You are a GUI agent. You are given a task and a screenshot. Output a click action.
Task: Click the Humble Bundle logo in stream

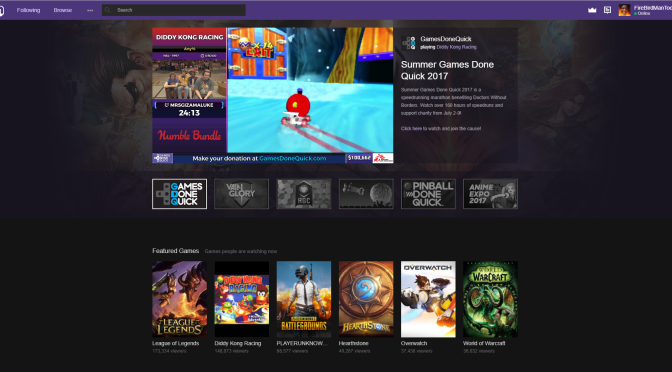[x=189, y=135]
